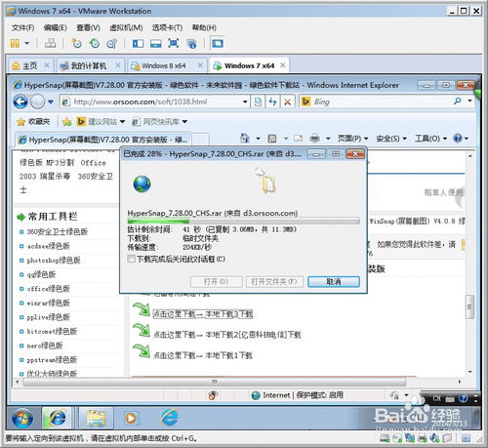Switch to the Windows 8 x64 tab
The image size is (488, 448).
click(164, 65)
